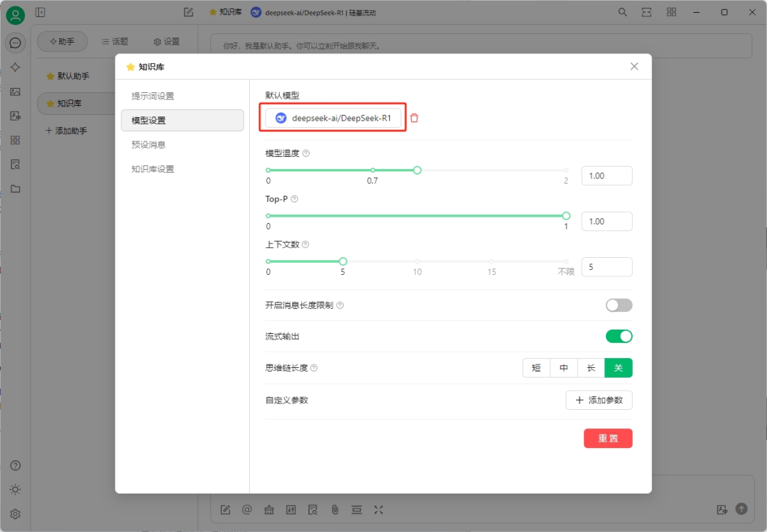Click the new topic edit icon in title bar
Viewport: 767px width, 532px height.
click(x=188, y=12)
